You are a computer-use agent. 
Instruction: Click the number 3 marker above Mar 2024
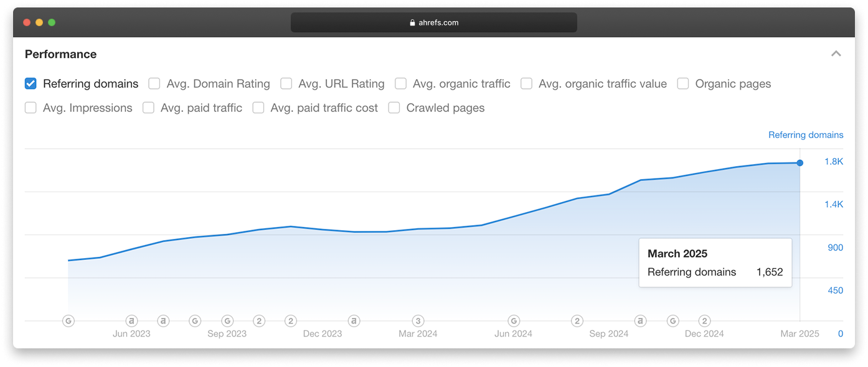tap(418, 321)
